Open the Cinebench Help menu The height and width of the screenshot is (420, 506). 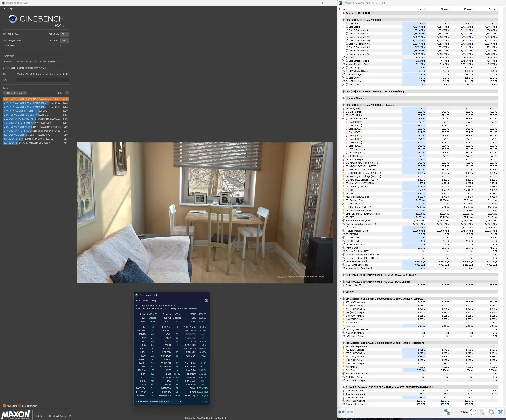point(10,8)
